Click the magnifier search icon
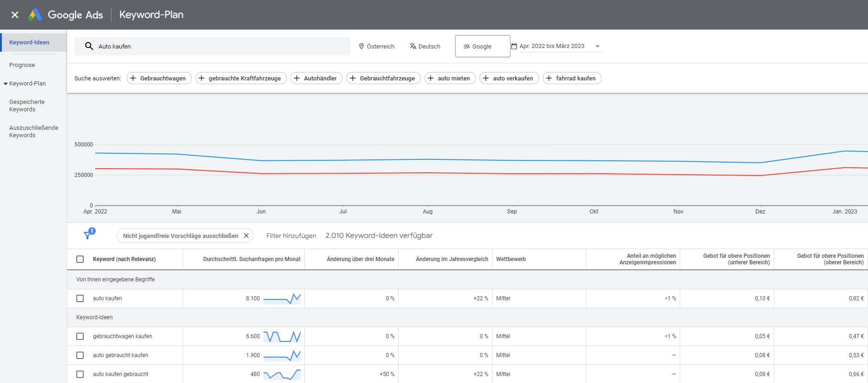 (89, 46)
